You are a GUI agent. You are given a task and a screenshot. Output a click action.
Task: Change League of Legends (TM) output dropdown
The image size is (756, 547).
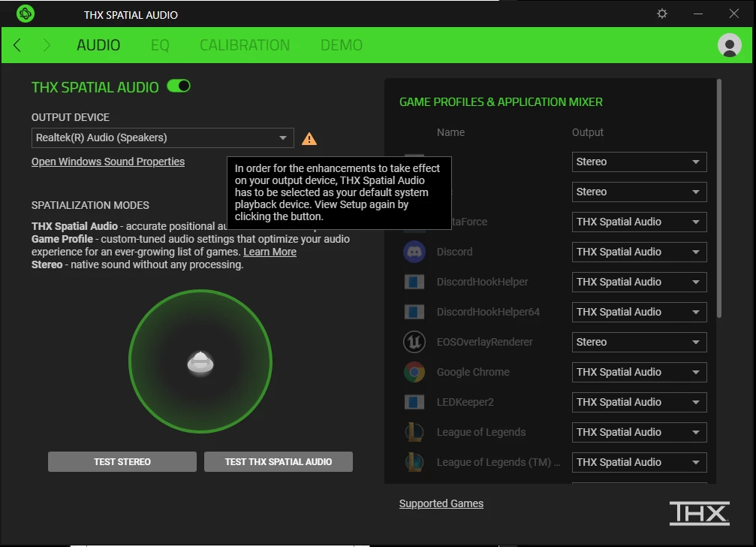pos(640,462)
